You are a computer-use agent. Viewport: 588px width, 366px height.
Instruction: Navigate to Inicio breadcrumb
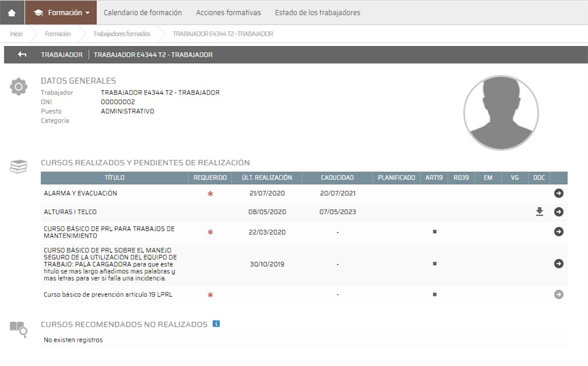click(x=17, y=34)
